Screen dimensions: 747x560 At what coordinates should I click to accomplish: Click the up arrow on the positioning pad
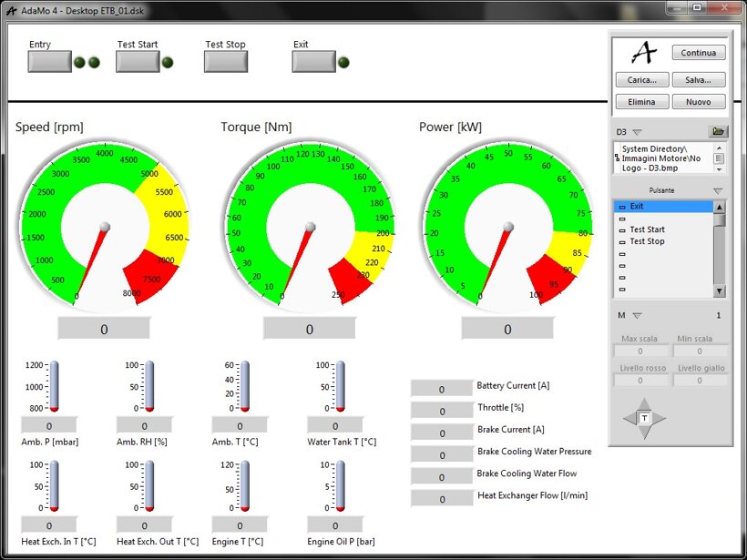tap(644, 403)
